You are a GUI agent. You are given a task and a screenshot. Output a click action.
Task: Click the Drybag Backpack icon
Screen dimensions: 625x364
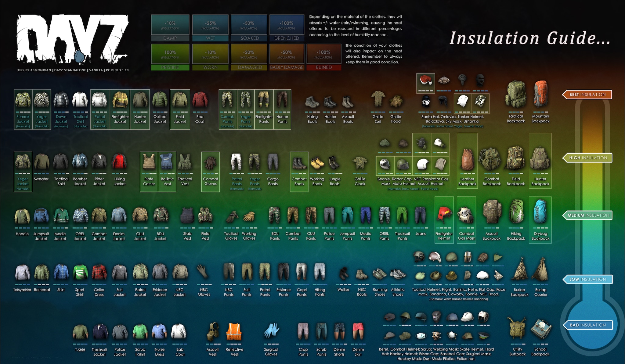540,211
